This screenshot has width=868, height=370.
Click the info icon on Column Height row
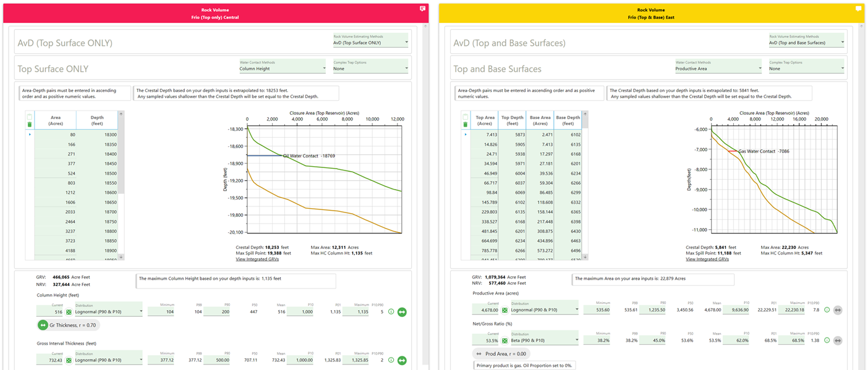pyautogui.click(x=391, y=312)
